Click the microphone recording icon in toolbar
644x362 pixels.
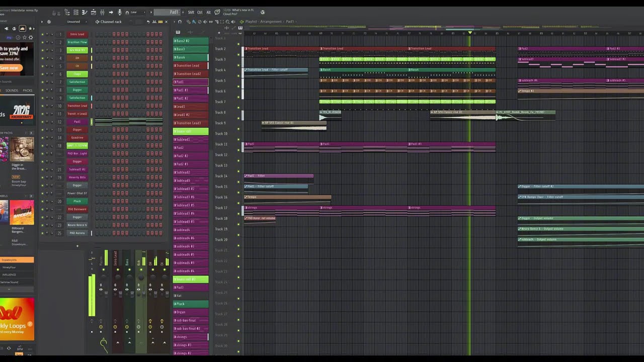tap(120, 12)
